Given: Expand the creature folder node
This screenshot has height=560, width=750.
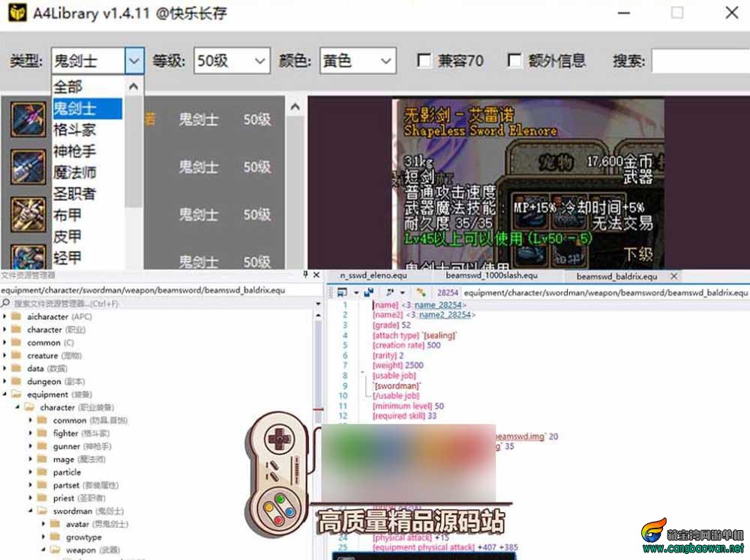Looking at the screenshot, I should [4, 356].
